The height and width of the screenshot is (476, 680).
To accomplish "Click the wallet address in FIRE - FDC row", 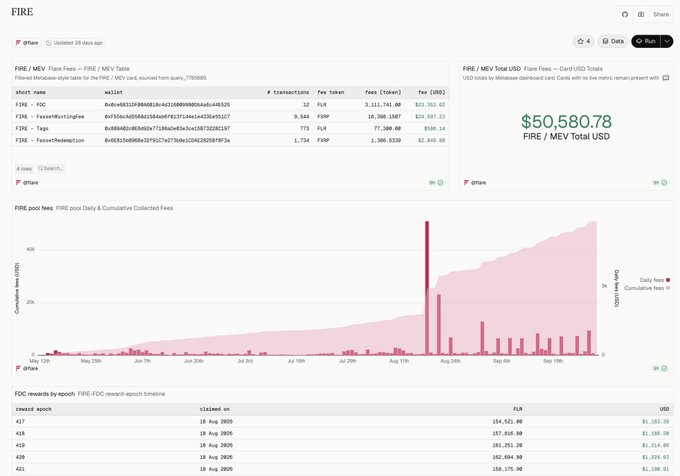I will tap(167, 105).
